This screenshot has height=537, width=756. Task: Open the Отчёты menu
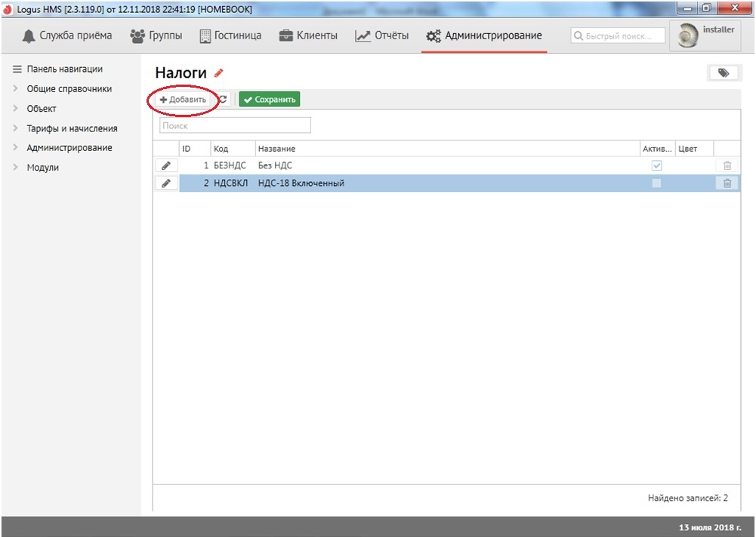coord(382,35)
